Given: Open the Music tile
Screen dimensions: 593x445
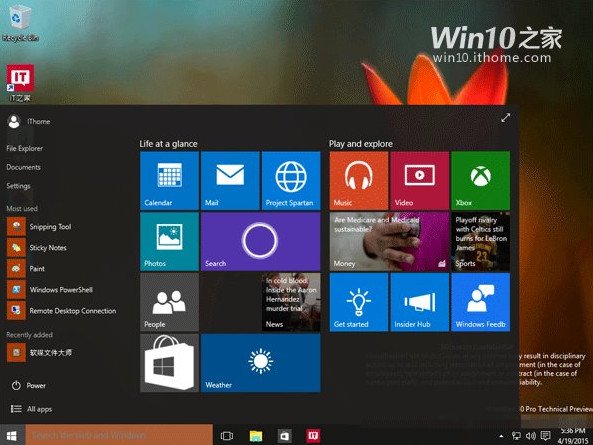Looking at the screenshot, I should (x=359, y=181).
